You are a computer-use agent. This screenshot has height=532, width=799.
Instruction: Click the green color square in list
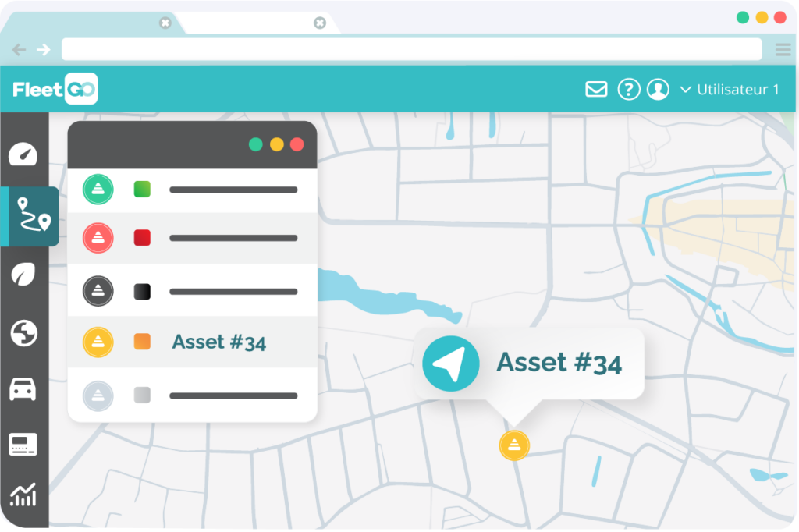click(142, 189)
